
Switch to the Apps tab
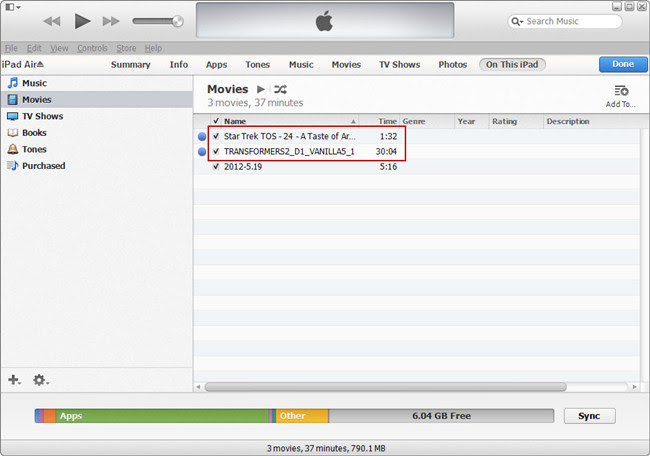click(x=216, y=64)
